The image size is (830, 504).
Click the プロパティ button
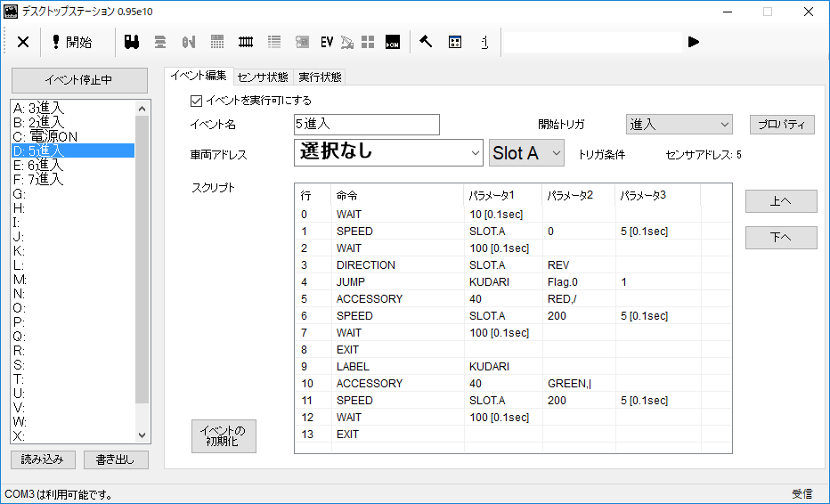(x=782, y=125)
